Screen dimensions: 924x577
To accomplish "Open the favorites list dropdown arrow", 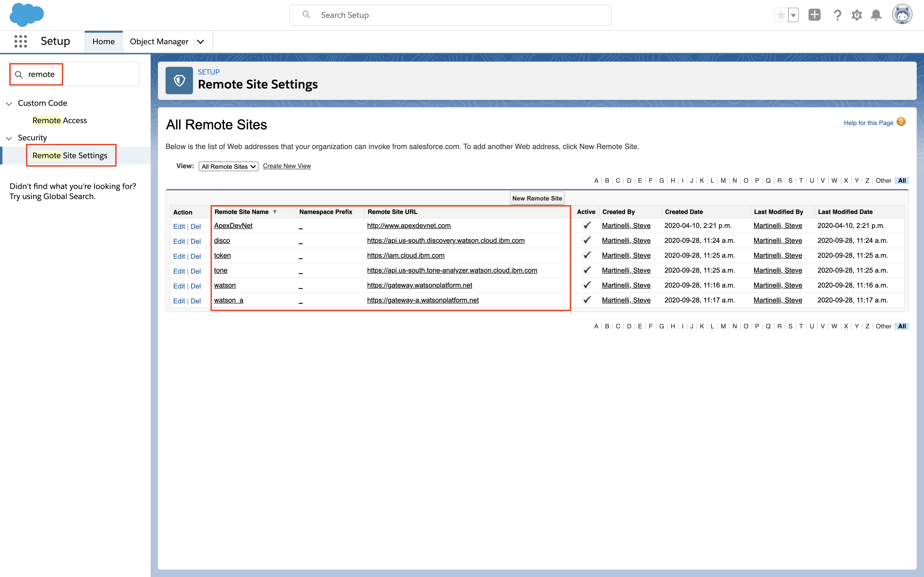I will [x=793, y=15].
